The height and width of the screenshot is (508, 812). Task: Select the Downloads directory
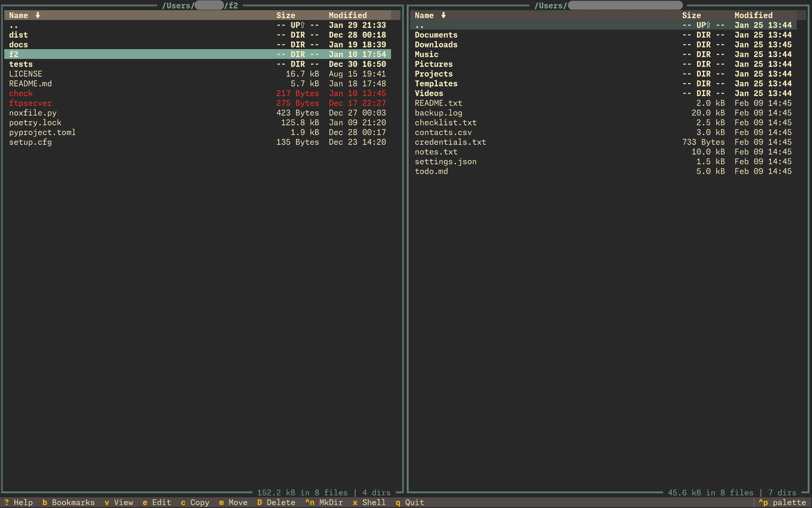[x=604, y=44]
